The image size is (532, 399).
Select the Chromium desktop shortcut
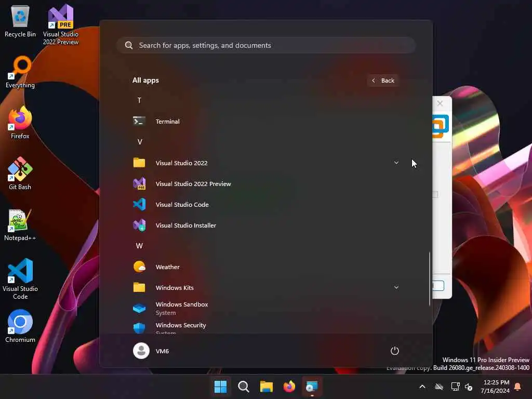pos(20,326)
